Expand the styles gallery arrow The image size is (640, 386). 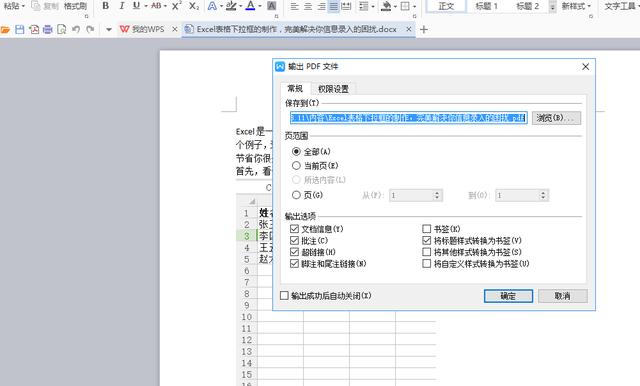coord(552,7)
